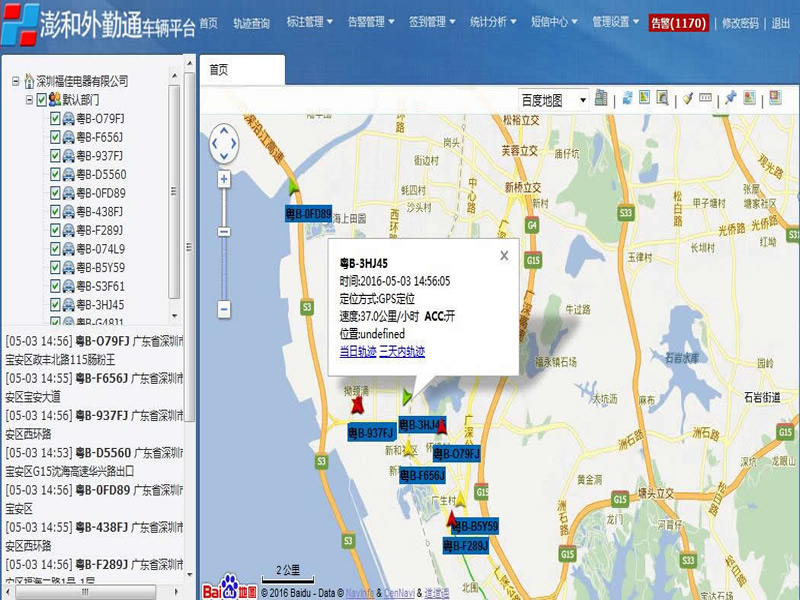The image size is (800, 600).
Task: Toggle the checkbox for 粤B-F656J in tree
Action: coord(55,137)
